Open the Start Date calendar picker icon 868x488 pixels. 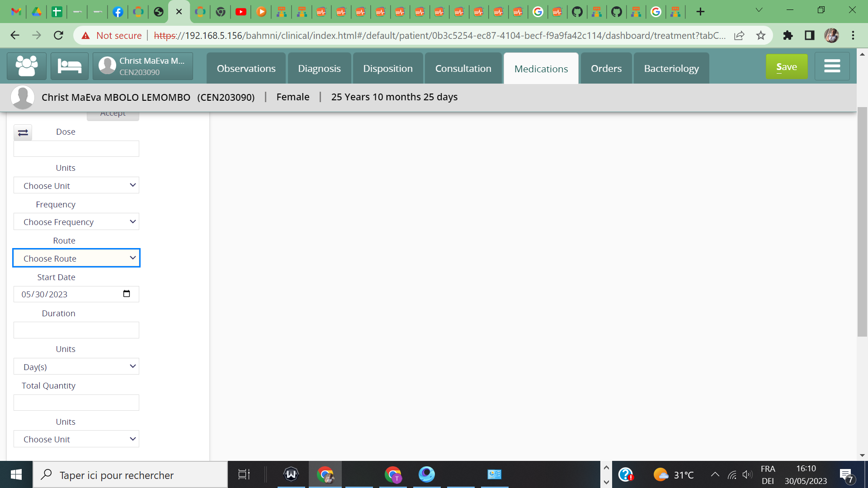click(x=127, y=294)
